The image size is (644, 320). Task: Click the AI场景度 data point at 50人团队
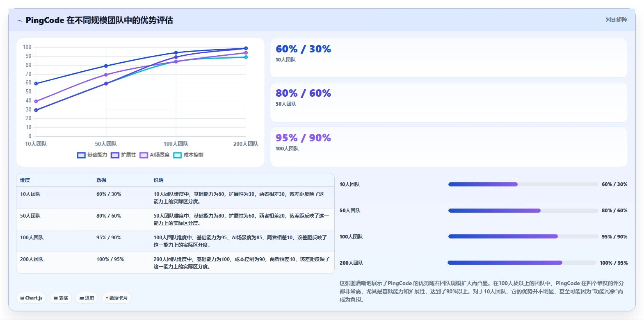click(106, 75)
